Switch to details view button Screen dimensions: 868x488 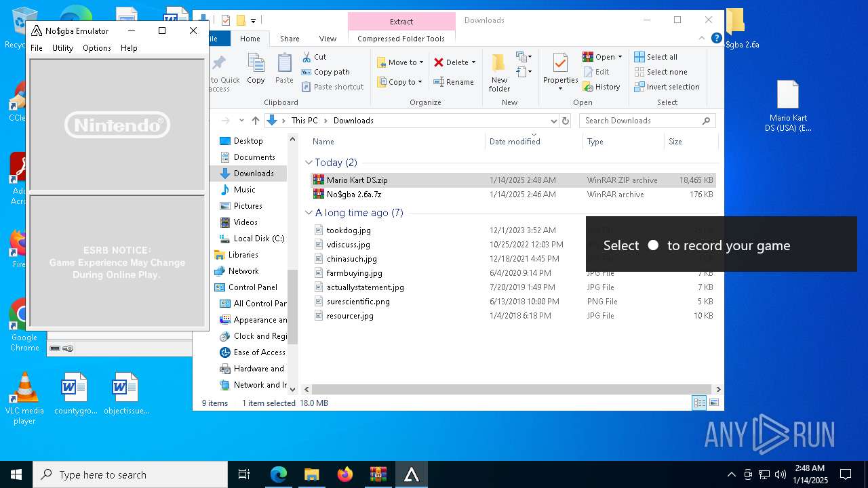coord(699,403)
